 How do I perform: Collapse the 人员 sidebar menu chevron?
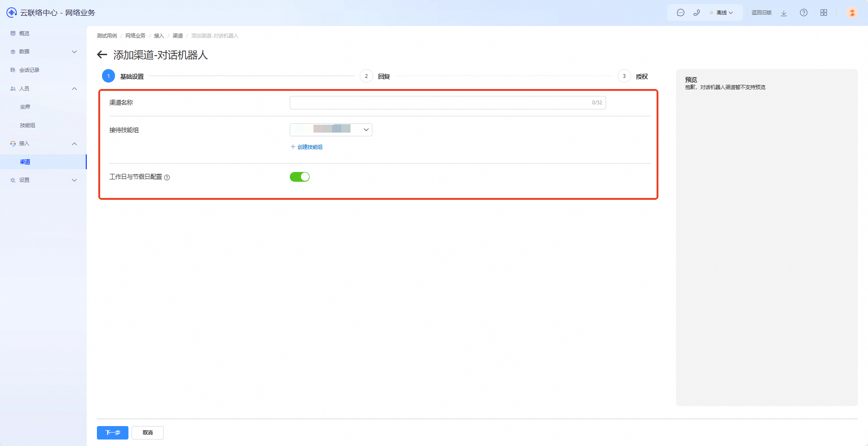pos(74,89)
